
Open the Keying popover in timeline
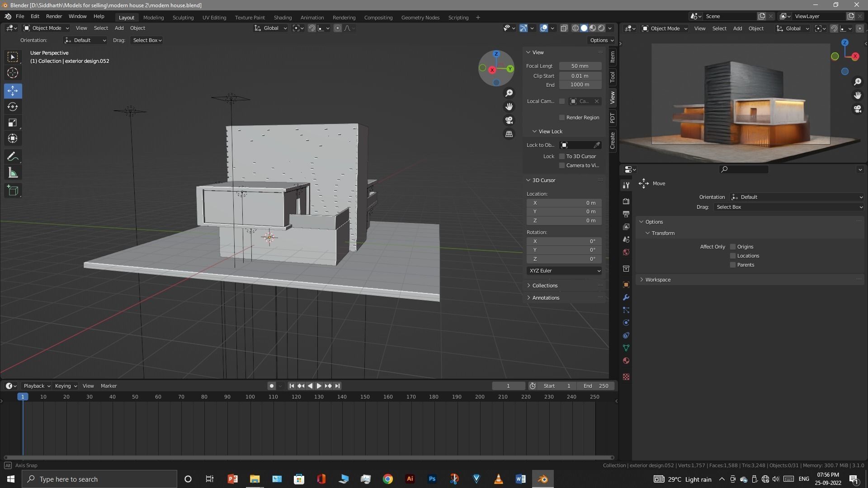coord(66,386)
